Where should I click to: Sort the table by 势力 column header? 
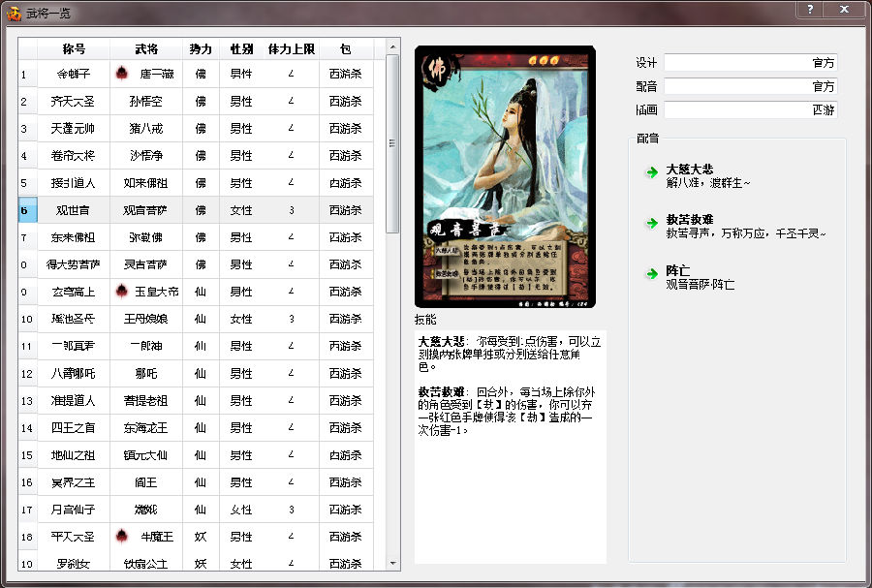pos(201,48)
